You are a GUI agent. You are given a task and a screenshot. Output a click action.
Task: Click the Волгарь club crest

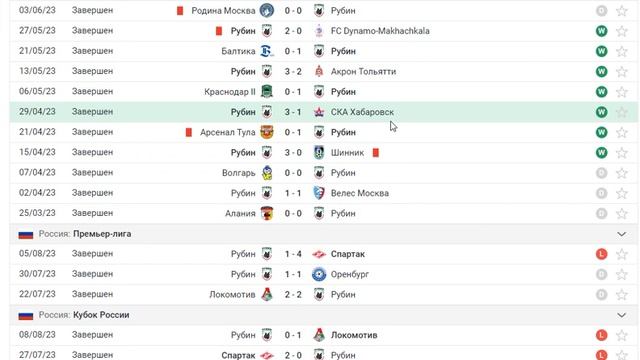click(267, 173)
